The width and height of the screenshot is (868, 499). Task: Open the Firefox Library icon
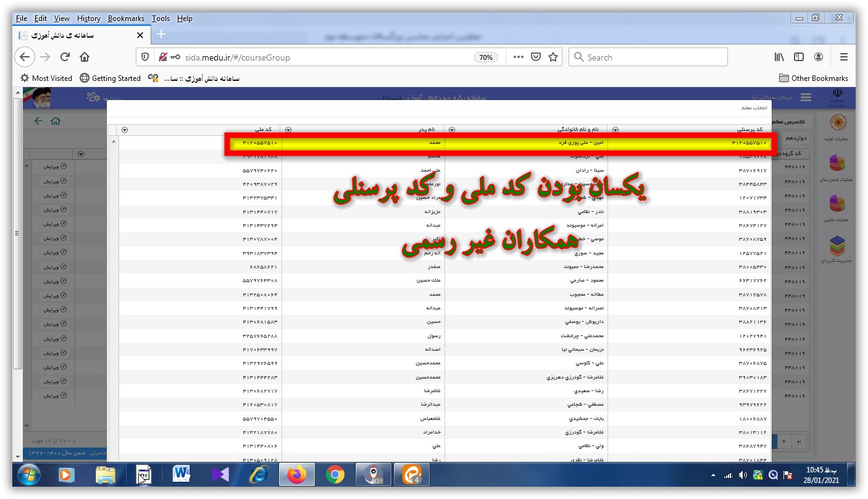coord(779,57)
